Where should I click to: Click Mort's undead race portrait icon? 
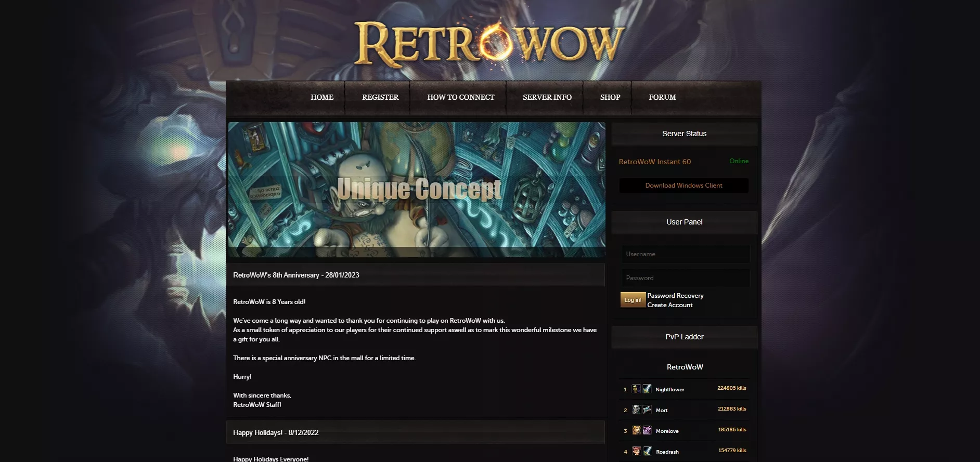[636, 410]
